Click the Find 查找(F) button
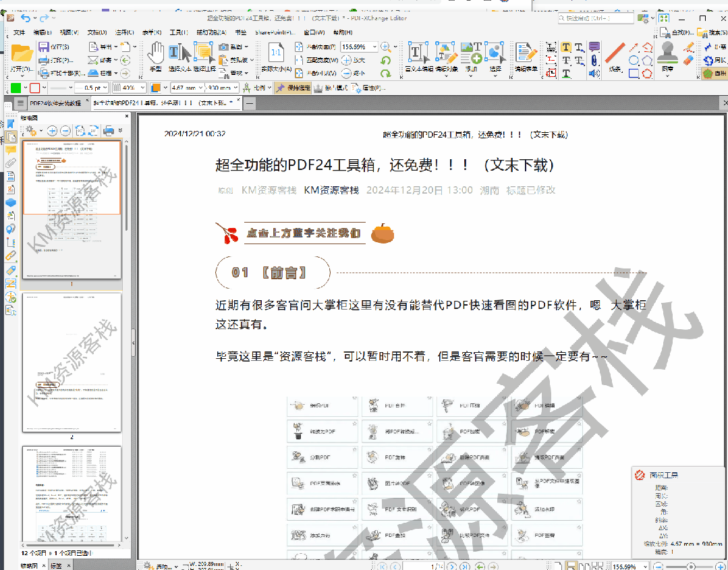 pos(677,32)
